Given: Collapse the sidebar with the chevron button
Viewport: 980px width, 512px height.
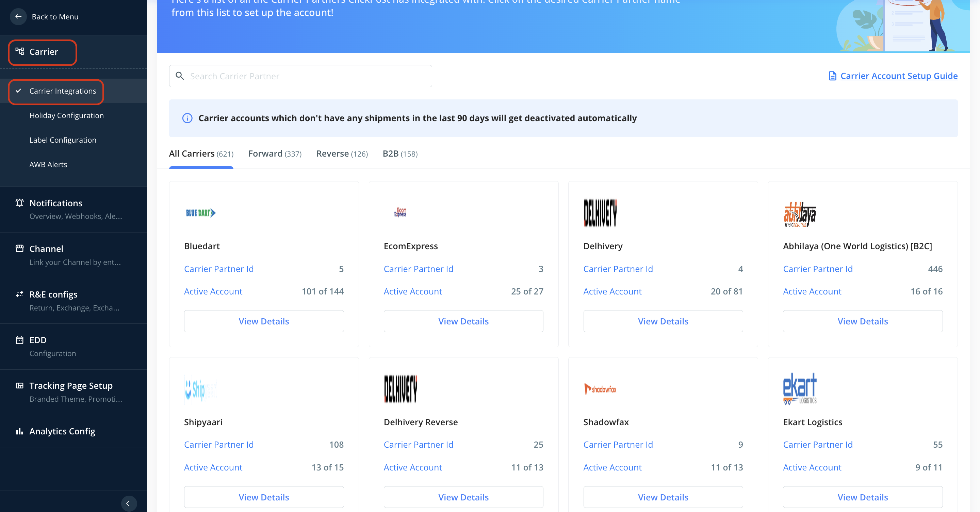Looking at the screenshot, I should 128,503.
